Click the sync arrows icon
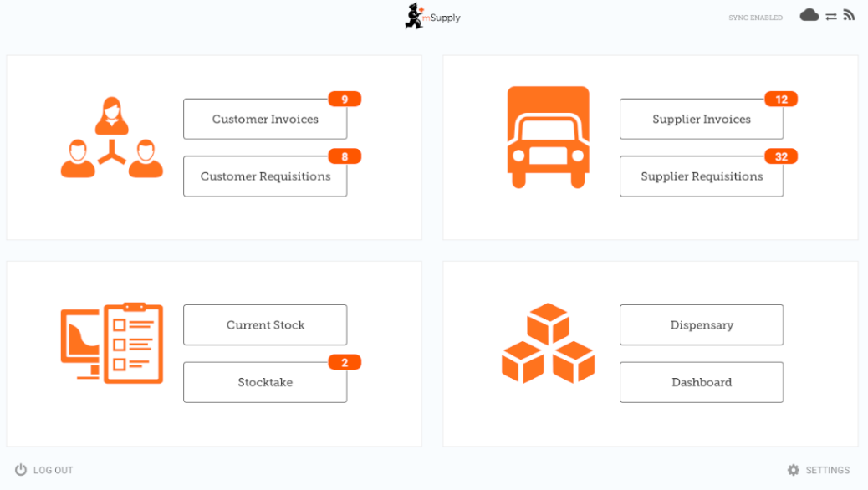868x490 pixels. pyautogui.click(x=831, y=16)
